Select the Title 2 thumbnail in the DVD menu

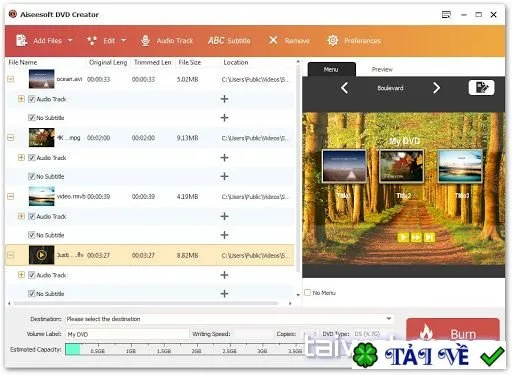402,166
